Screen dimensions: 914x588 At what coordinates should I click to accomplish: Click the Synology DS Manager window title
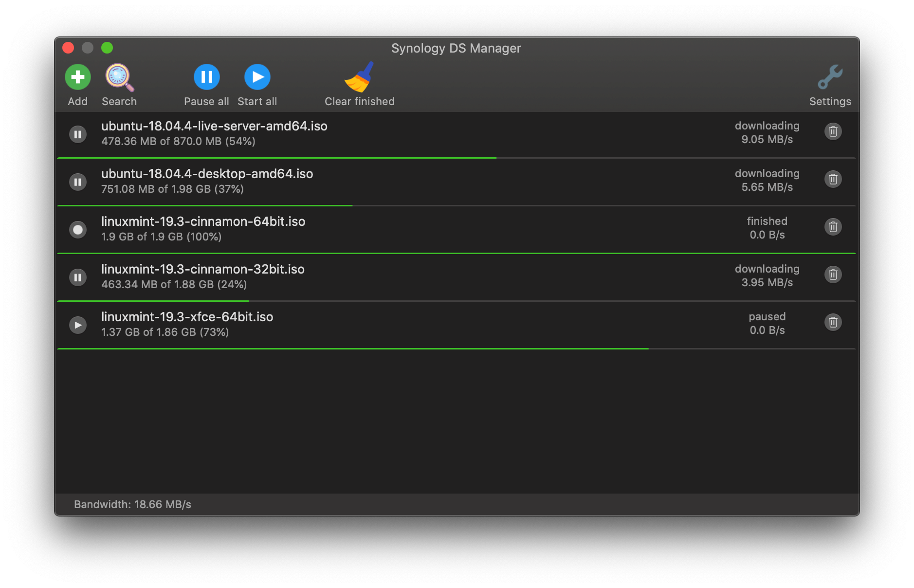point(456,48)
